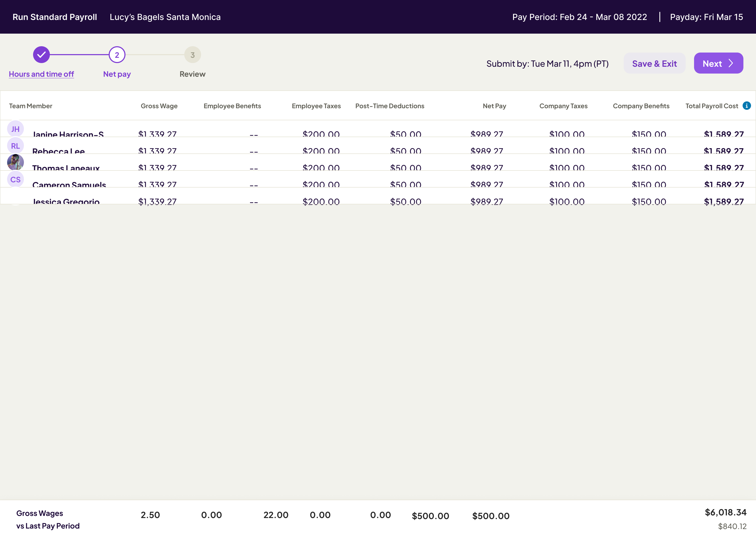
Task: Click Rebecca Lee's post-time deductions $50.00
Action: tap(406, 151)
